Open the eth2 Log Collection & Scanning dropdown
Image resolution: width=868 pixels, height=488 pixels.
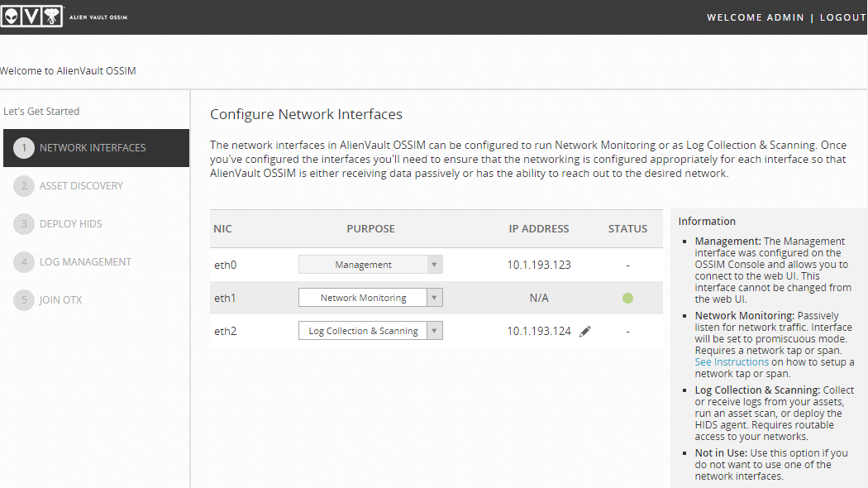[x=370, y=331]
